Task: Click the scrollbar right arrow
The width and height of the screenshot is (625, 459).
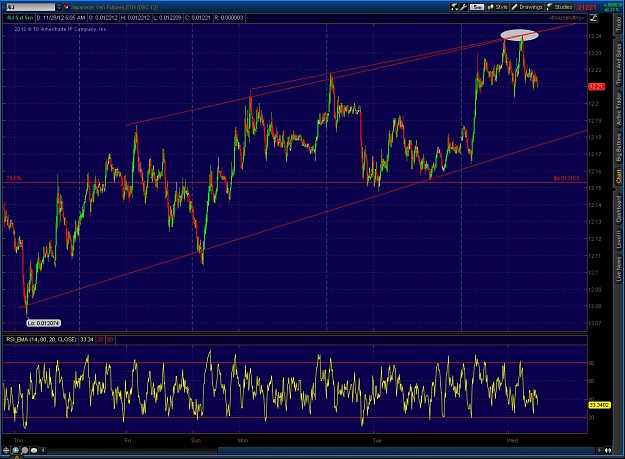Action: 599,450
